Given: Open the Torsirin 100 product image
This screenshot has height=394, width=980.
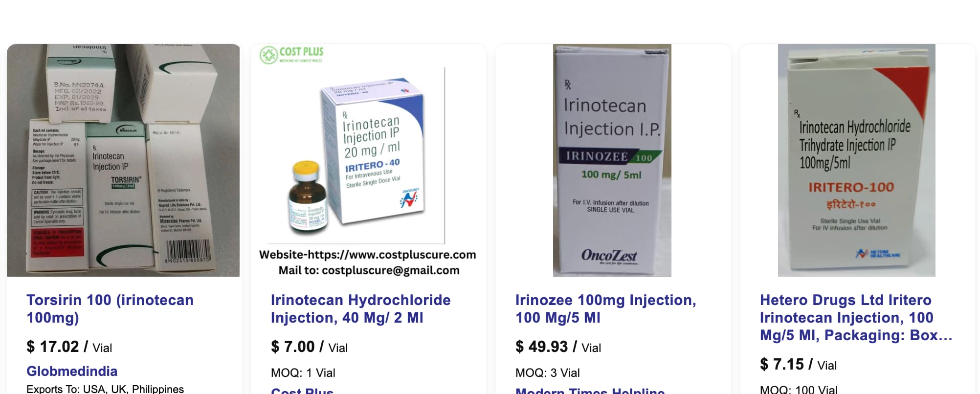Looking at the screenshot, I should [123, 160].
